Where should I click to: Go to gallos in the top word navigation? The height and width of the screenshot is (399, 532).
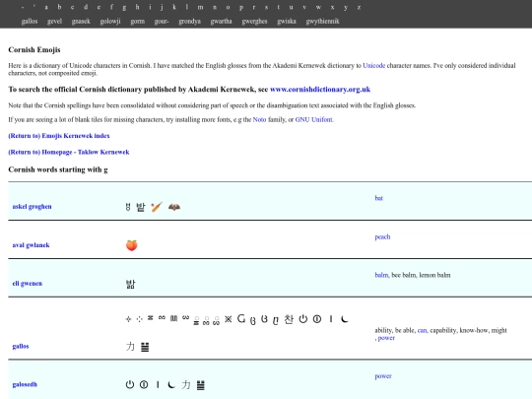(30, 22)
